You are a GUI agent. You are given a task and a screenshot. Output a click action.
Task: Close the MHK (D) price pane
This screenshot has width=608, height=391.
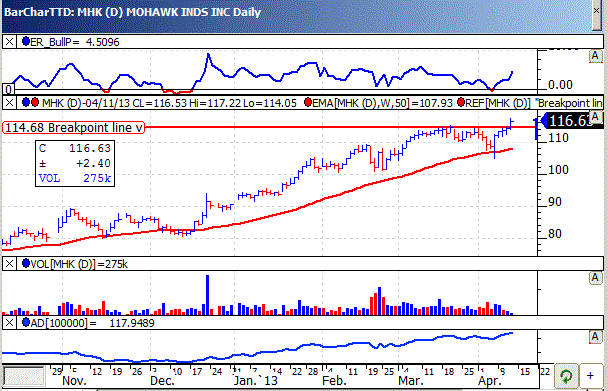coord(9,103)
